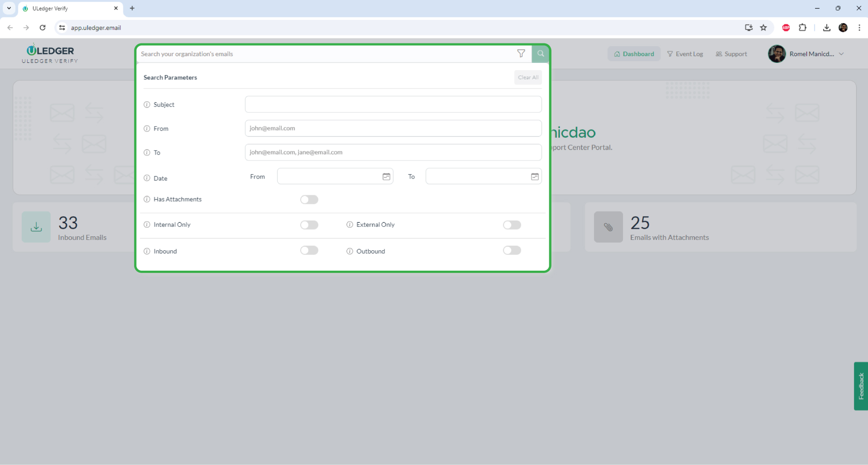Toggle External Only switch

[x=512, y=225]
